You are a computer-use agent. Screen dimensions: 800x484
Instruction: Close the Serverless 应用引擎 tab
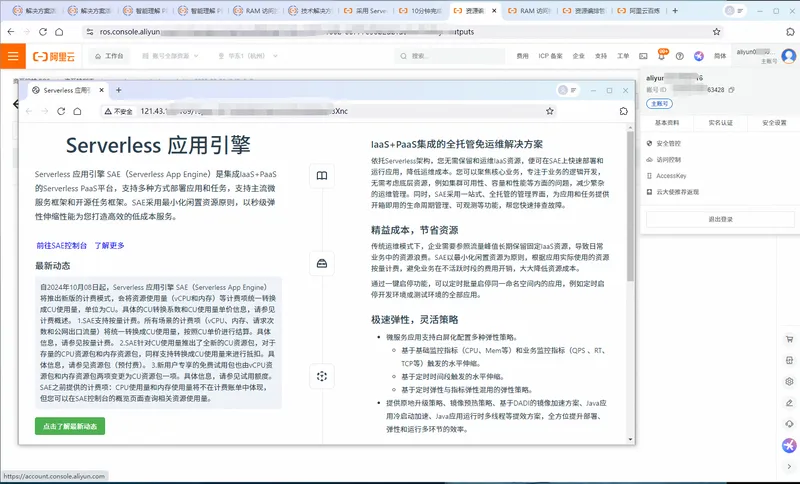pyautogui.click(x=102, y=90)
